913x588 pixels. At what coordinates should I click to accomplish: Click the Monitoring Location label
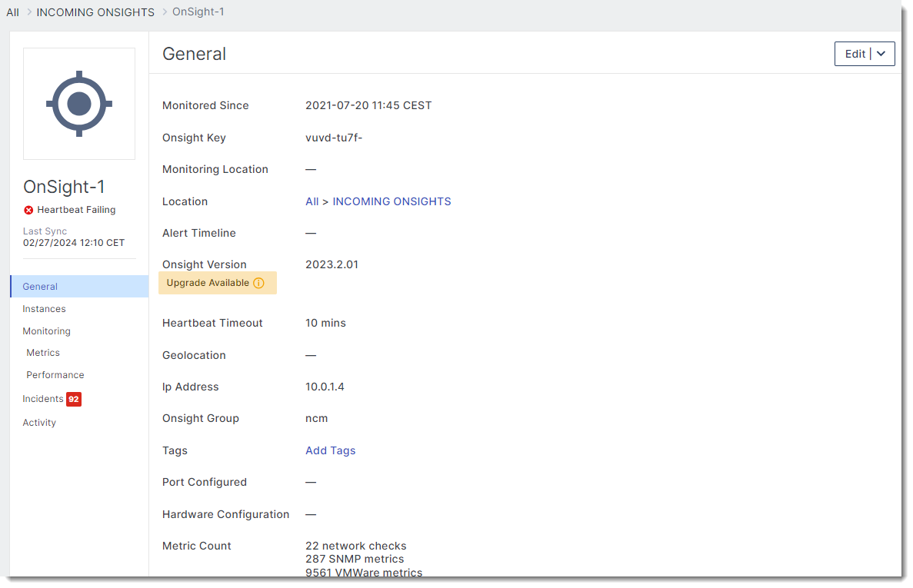coord(215,169)
